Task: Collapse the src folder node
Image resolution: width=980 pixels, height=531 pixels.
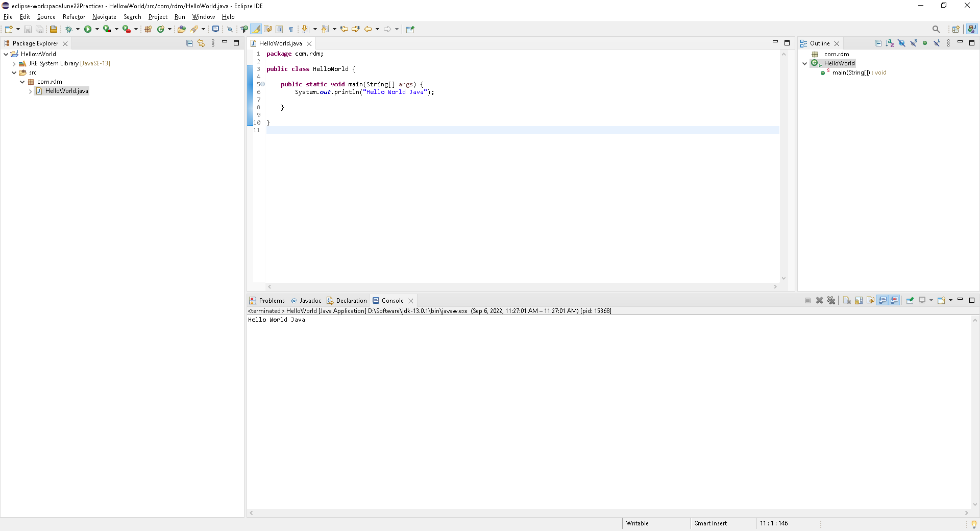Action: 14,73
